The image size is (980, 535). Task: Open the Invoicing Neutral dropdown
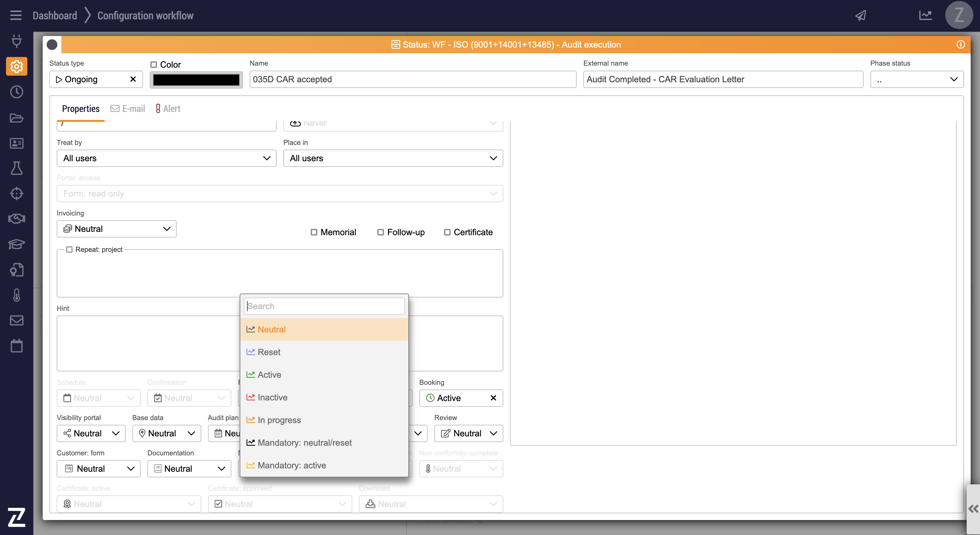(x=116, y=229)
